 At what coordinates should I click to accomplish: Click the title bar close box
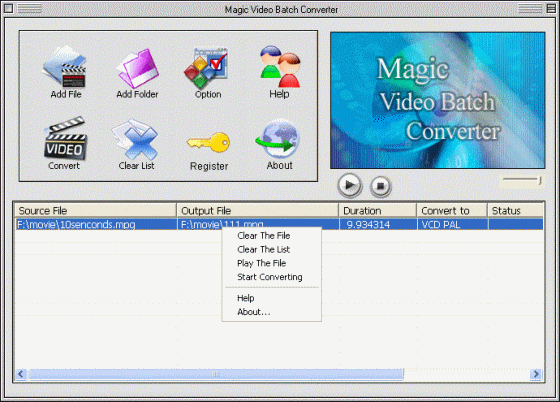pyautogui.click(x=9, y=8)
